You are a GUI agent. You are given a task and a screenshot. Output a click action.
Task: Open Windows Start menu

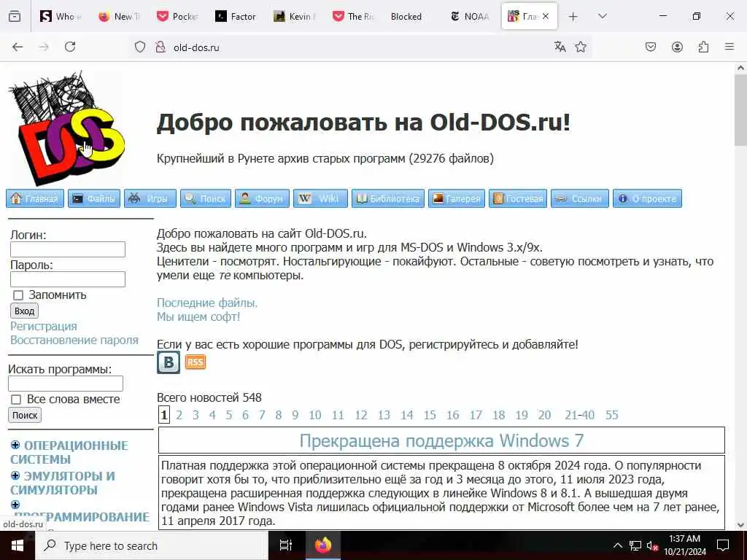pos(18,545)
